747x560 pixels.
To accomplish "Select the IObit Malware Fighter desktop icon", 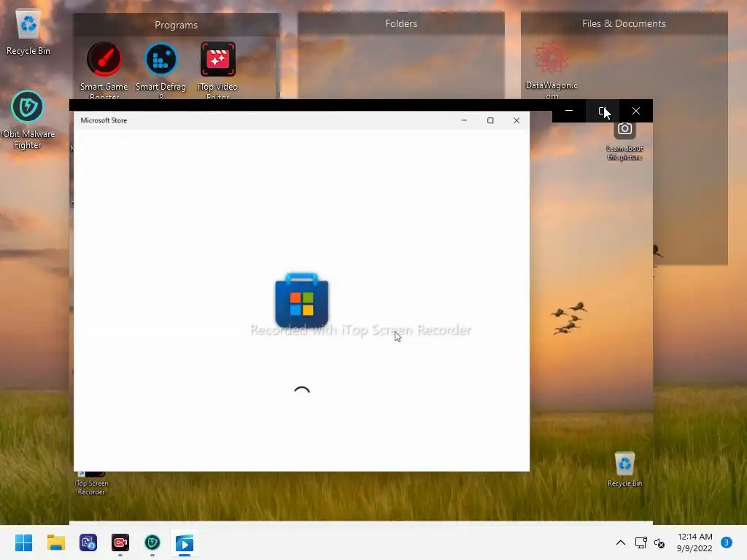I will [27, 120].
